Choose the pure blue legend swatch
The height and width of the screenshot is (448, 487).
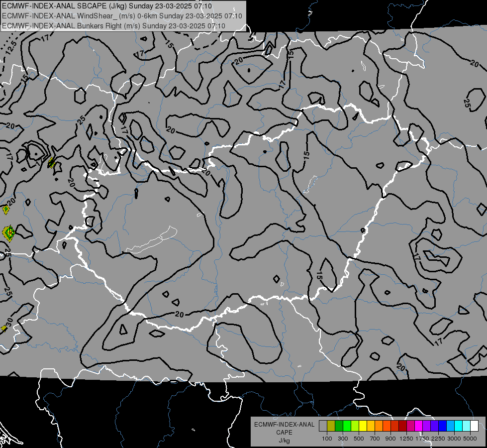pos(443,426)
